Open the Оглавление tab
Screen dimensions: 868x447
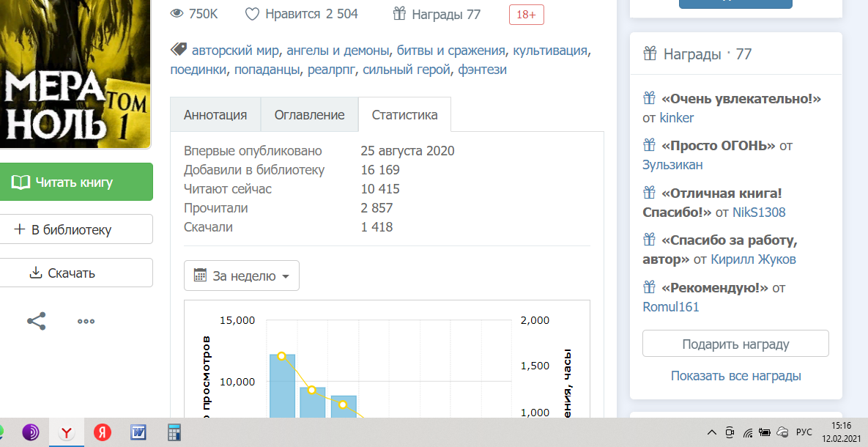click(309, 115)
